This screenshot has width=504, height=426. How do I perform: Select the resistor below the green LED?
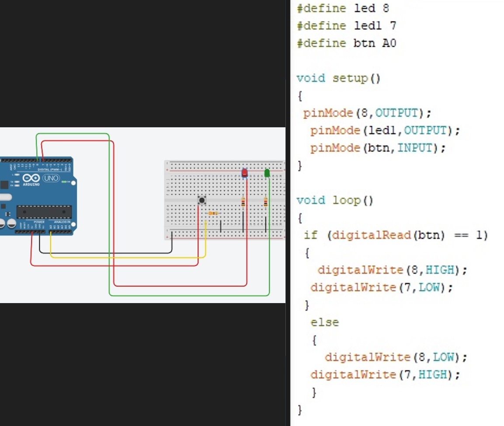pos(265,202)
